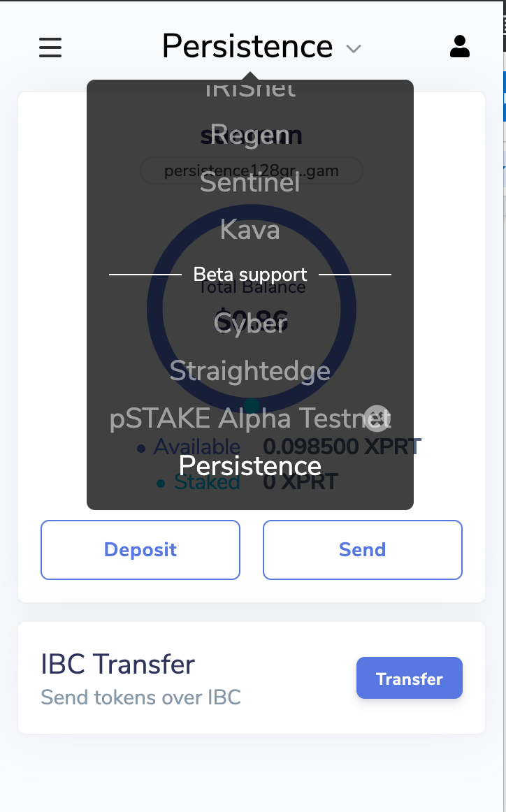Open the account profile icon
Viewport: 506px width, 812px height.
[459, 47]
